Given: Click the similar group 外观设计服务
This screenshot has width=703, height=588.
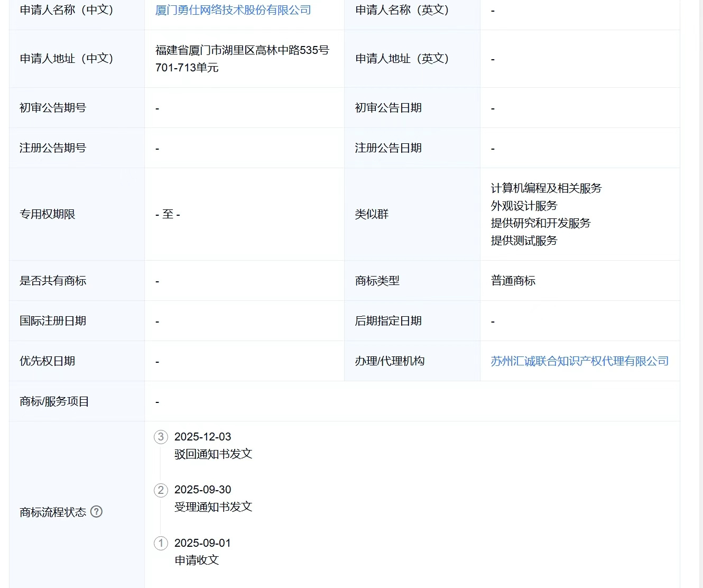Looking at the screenshot, I should 524,206.
